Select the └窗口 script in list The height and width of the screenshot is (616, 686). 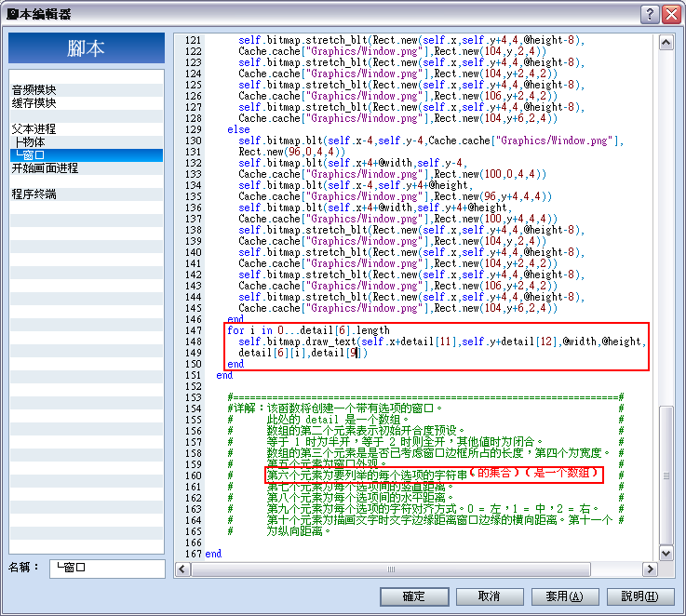click(87, 155)
